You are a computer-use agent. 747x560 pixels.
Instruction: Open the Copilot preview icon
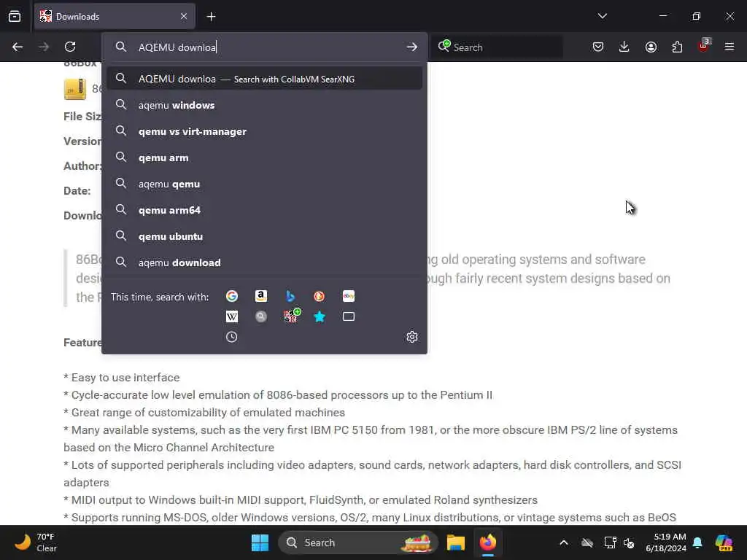pyautogui.click(x=724, y=542)
